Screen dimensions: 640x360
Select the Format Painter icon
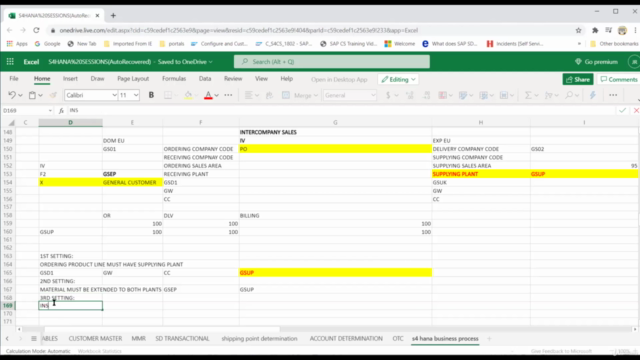pos(53,95)
